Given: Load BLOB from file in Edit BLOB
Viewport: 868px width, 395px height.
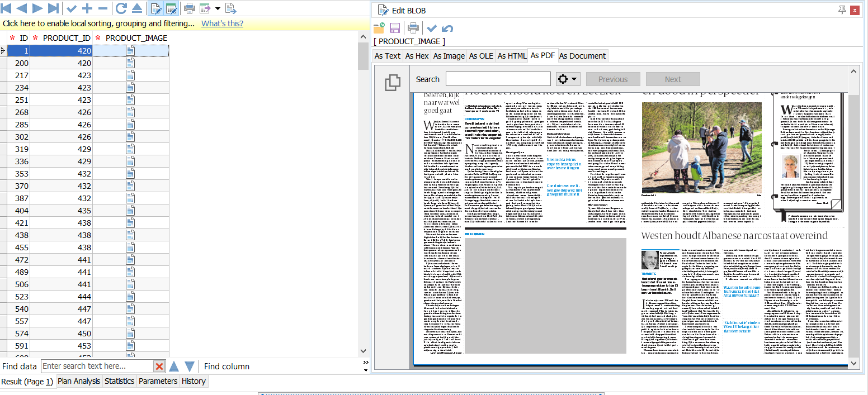Looking at the screenshot, I should [x=379, y=28].
